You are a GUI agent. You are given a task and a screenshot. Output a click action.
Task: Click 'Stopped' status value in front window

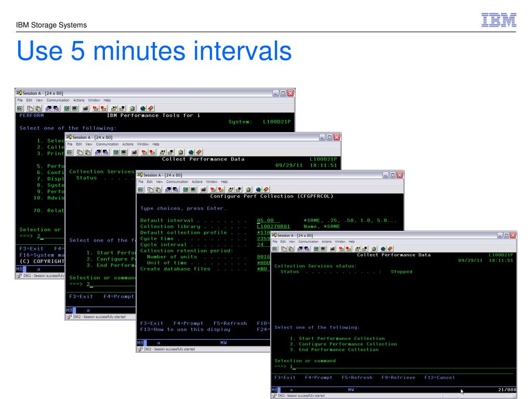[402, 272]
